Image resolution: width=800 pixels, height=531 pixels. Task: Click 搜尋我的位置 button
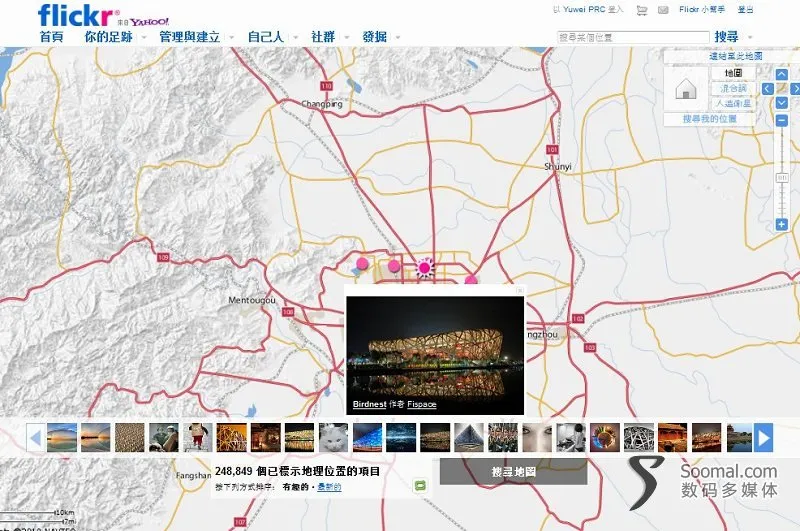(x=710, y=119)
